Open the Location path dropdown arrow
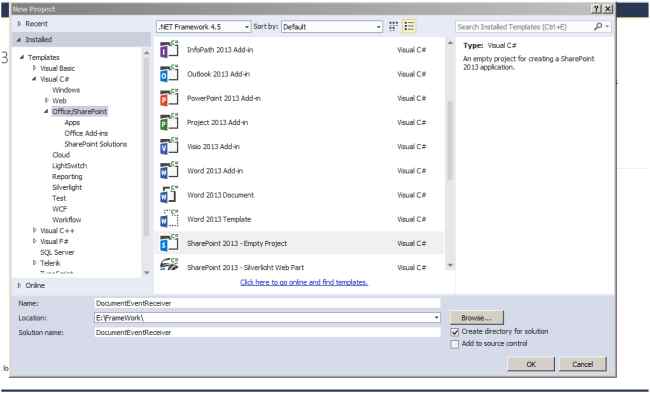This screenshot has height=393, width=650. coord(436,318)
